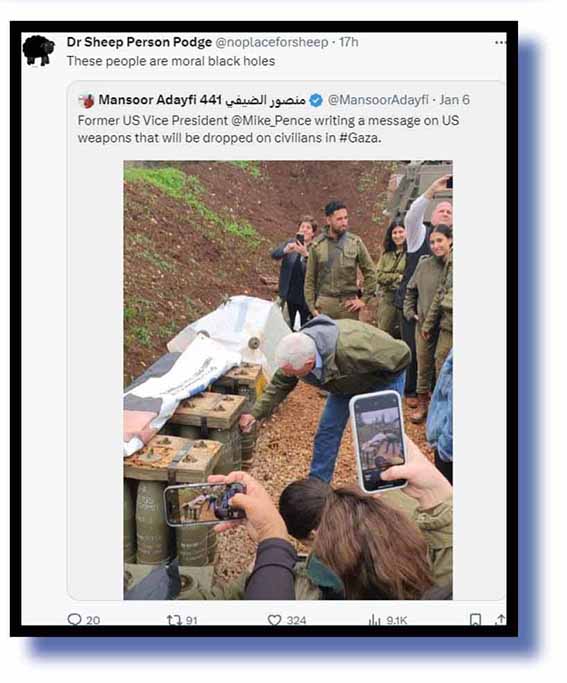The height and width of the screenshot is (683, 567).
Task: Click Mansoor Adayfi's small profile avatar
Action: point(87,101)
